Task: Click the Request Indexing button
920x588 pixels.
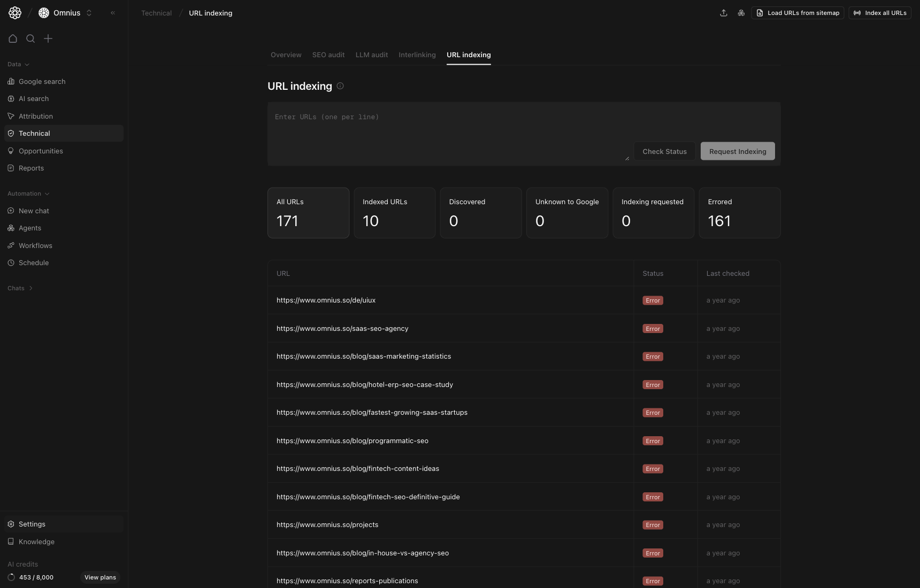Action: [738, 151]
